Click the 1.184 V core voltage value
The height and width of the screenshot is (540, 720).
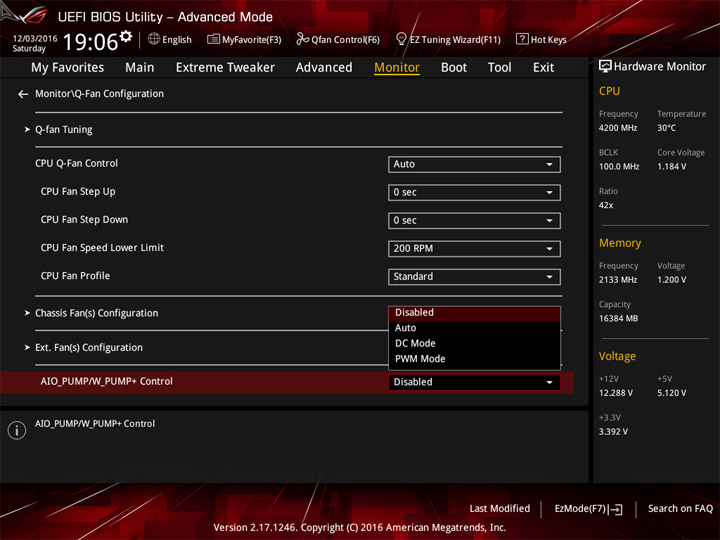point(671,167)
